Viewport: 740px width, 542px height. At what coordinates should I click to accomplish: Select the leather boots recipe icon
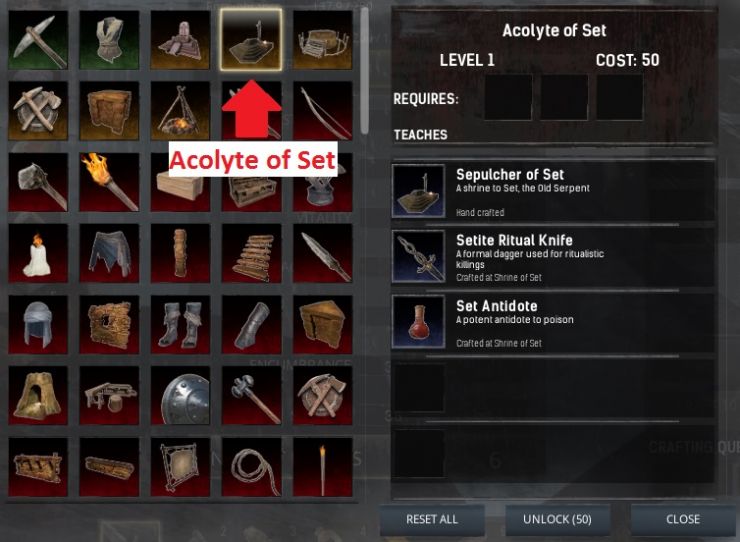click(x=180, y=324)
